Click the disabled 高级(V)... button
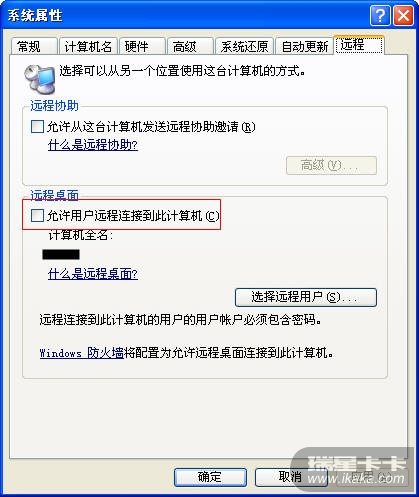419x497 pixels. (x=331, y=165)
